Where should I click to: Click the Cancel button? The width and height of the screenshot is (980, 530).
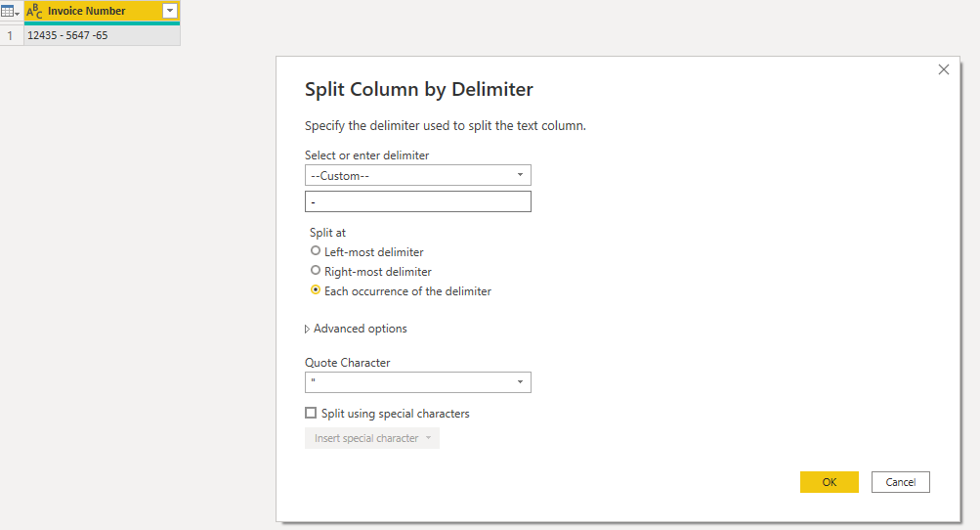901,482
